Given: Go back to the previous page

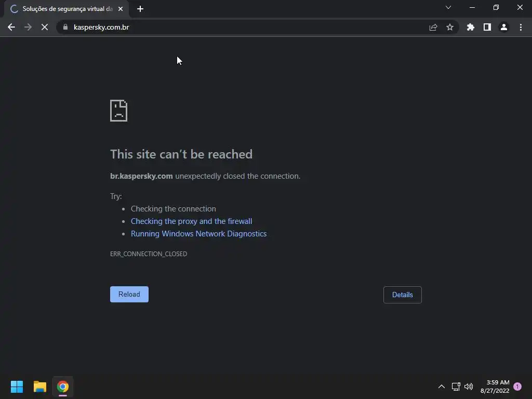Looking at the screenshot, I should [x=11, y=27].
